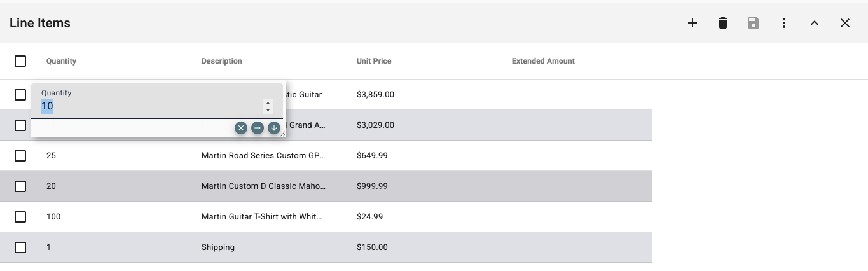
Task: Click the Extended Amount column header
Action: (543, 61)
